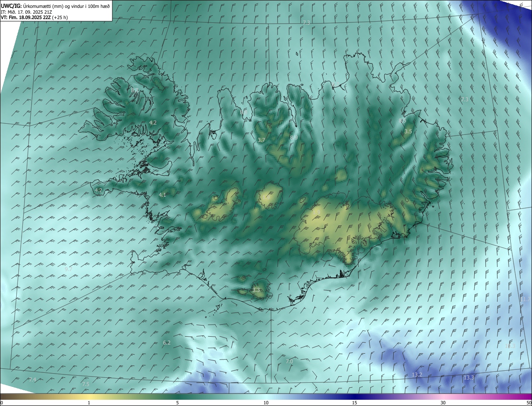
Task: Click the 11.7 value at the right edge
Action: tap(525, 299)
